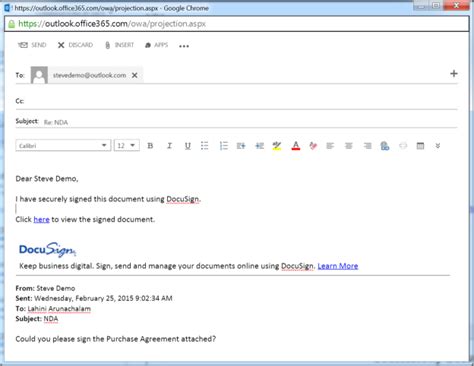Screen dimensions: 474x366
Task: Click the SEND envelope button
Action: click(32, 45)
